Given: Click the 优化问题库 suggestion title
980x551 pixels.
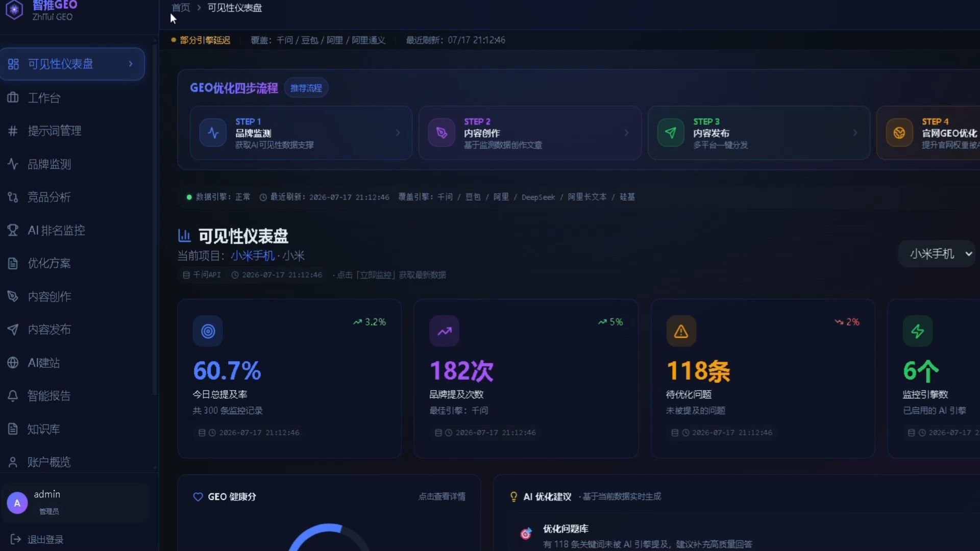Looking at the screenshot, I should pos(566,529).
